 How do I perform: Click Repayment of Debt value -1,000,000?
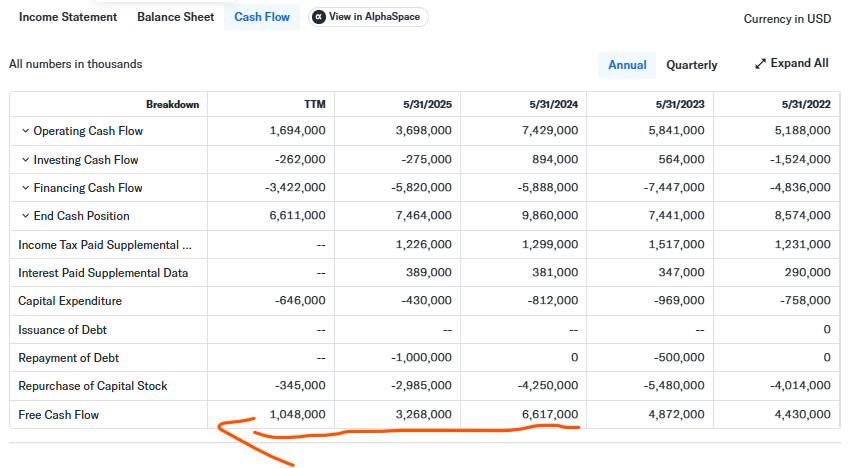tap(421, 358)
